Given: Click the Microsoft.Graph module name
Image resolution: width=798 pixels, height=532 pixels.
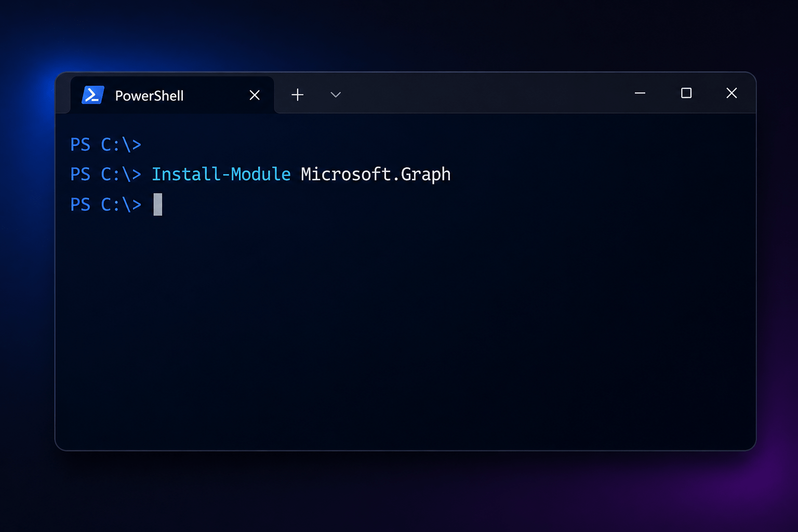Looking at the screenshot, I should pos(376,175).
